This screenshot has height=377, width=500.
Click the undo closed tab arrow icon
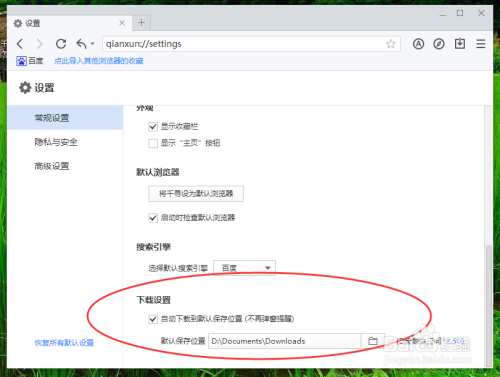(x=81, y=44)
